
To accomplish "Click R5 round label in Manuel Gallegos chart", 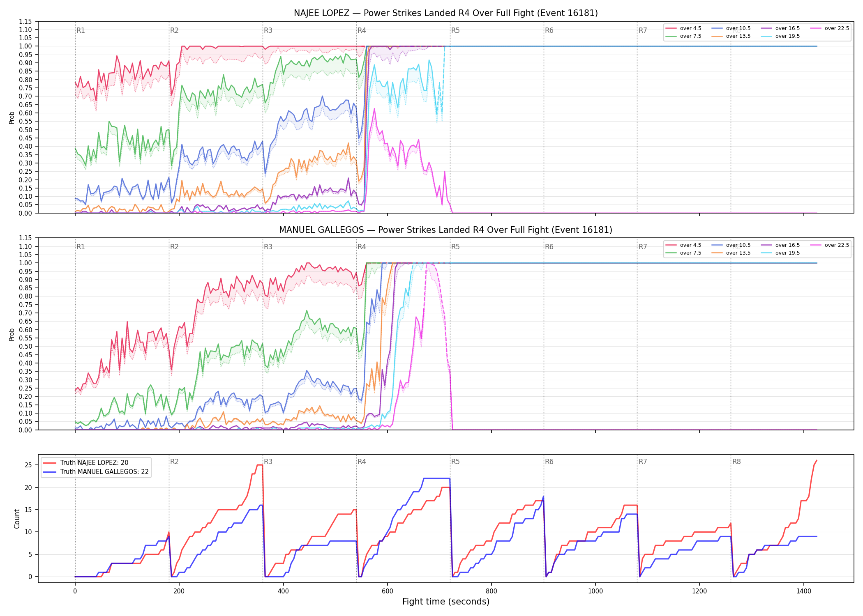I will tap(455, 247).
